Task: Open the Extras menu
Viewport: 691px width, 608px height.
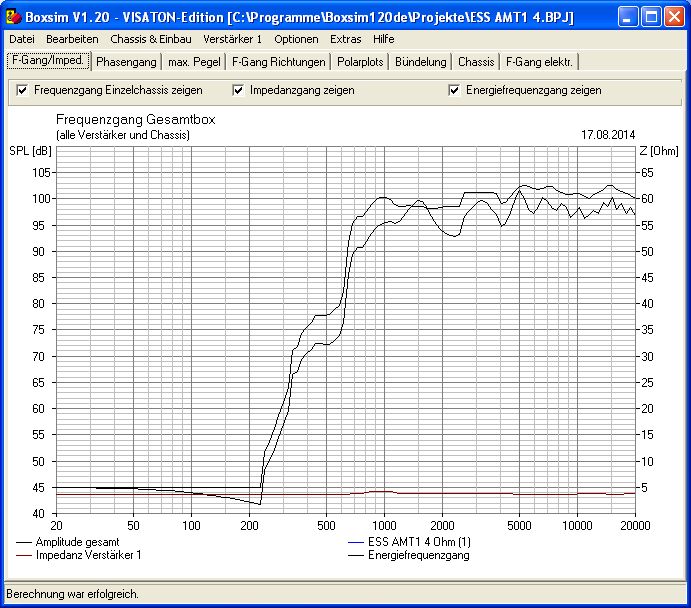Action: pos(346,39)
